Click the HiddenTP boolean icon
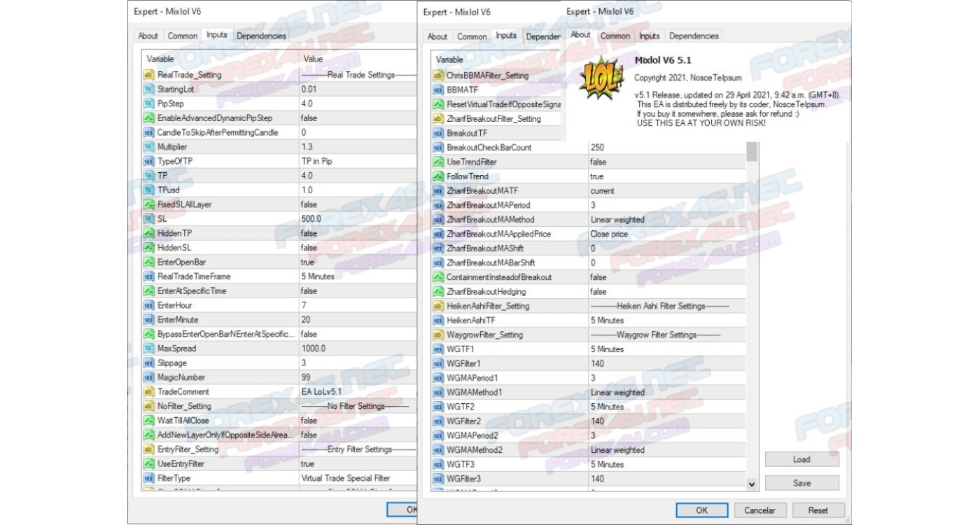The image size is (980, 525). [148, 233]
